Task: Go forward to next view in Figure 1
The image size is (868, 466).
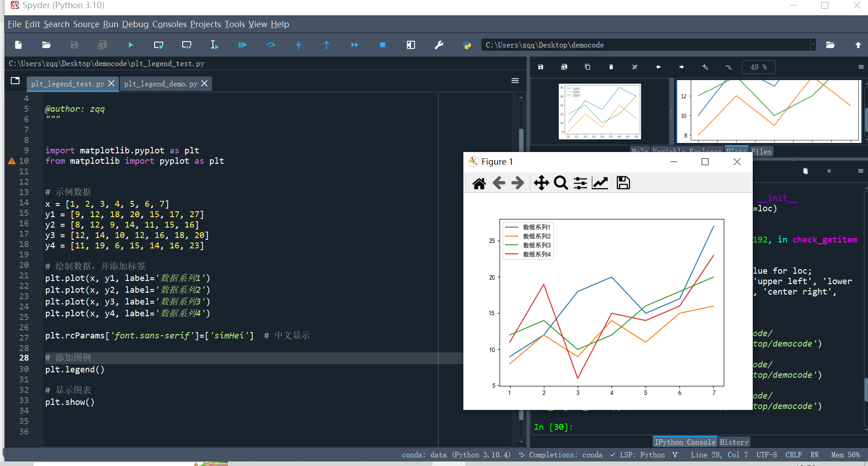Action: coord(518,183)
